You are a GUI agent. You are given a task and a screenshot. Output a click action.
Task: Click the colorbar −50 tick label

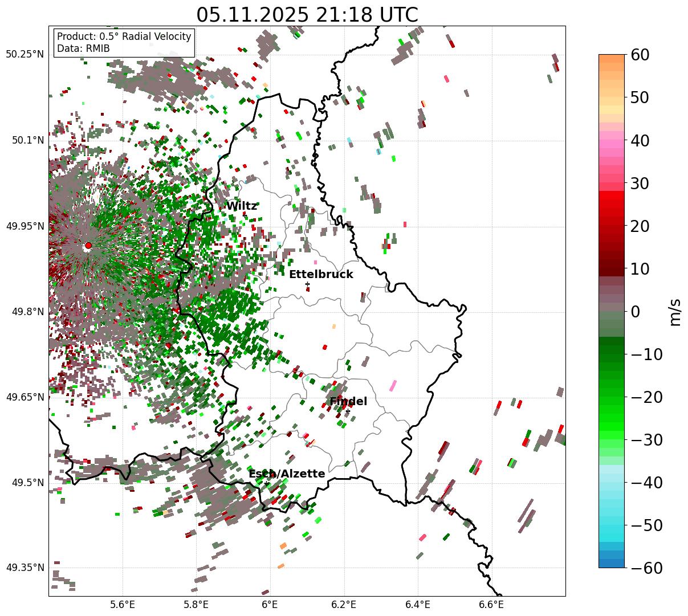click(646, 525)
